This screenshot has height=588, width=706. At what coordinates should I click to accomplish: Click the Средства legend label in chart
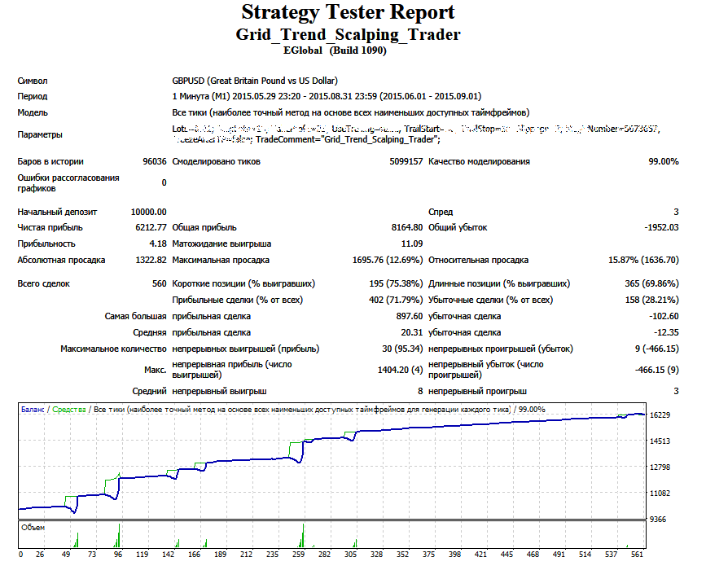click(69, 410)
